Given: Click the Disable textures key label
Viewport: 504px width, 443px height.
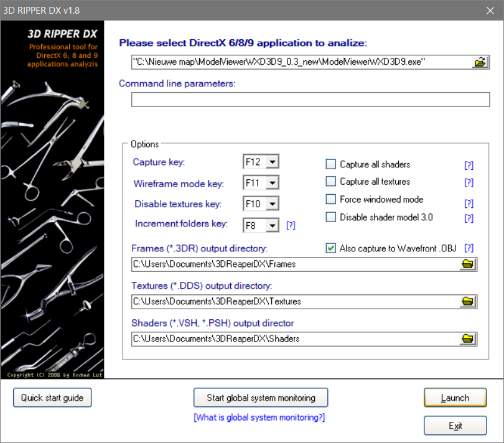Looking at the screenshot, I should coord(178,204).
